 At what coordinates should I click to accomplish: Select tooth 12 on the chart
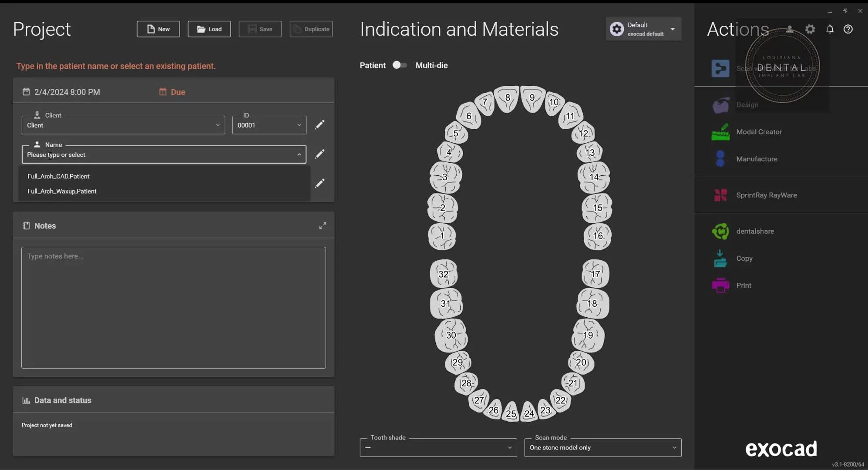[x=583, y=133]
